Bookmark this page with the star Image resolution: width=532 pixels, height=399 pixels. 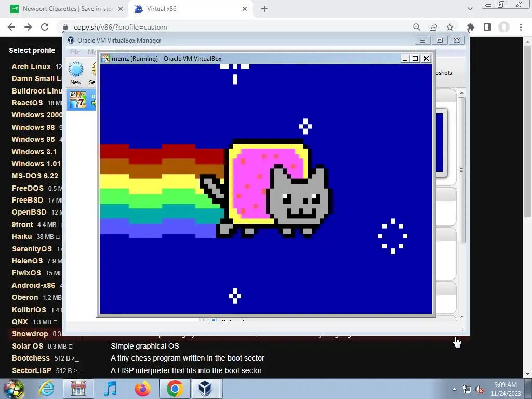pyautogui.click(x=450, y=27)
